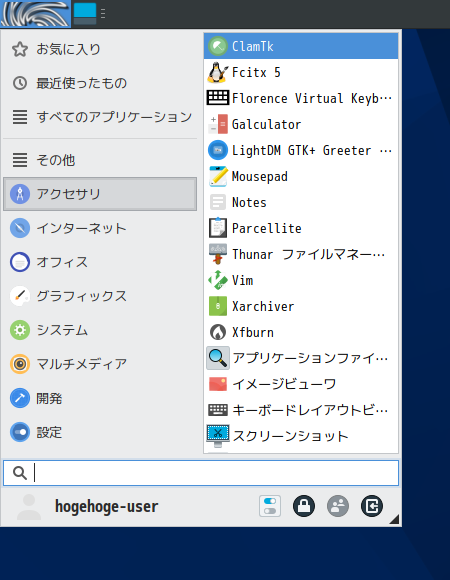Open Fcitx 5 penguin icon entry
The height and width of the screenshot is (580, 450).
[301, 72]
